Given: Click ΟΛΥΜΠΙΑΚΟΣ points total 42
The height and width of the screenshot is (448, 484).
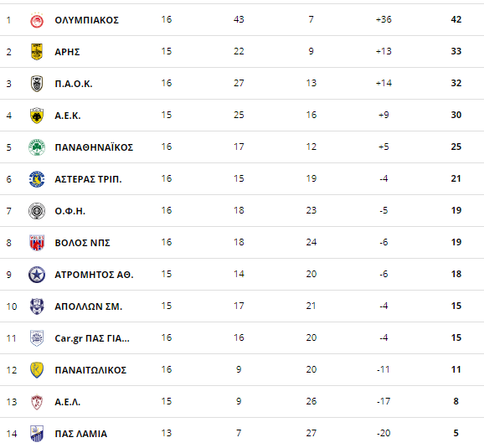Looking at the screenshot, I should pos(456,19).
